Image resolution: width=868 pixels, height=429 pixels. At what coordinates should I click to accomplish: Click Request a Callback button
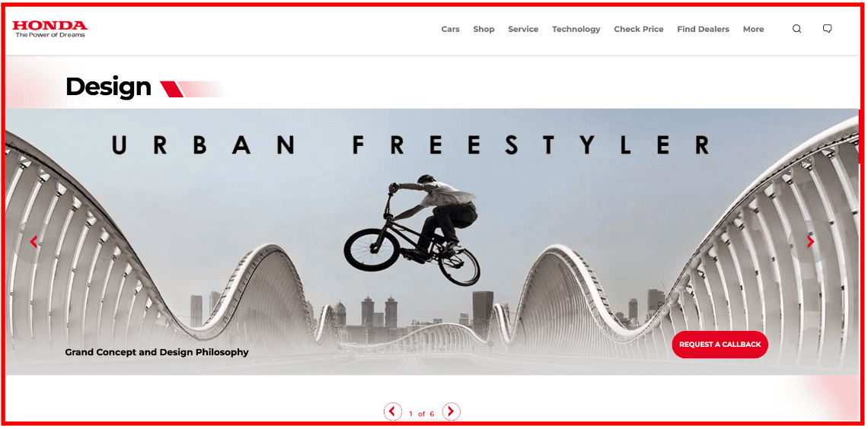coord(720,345)
